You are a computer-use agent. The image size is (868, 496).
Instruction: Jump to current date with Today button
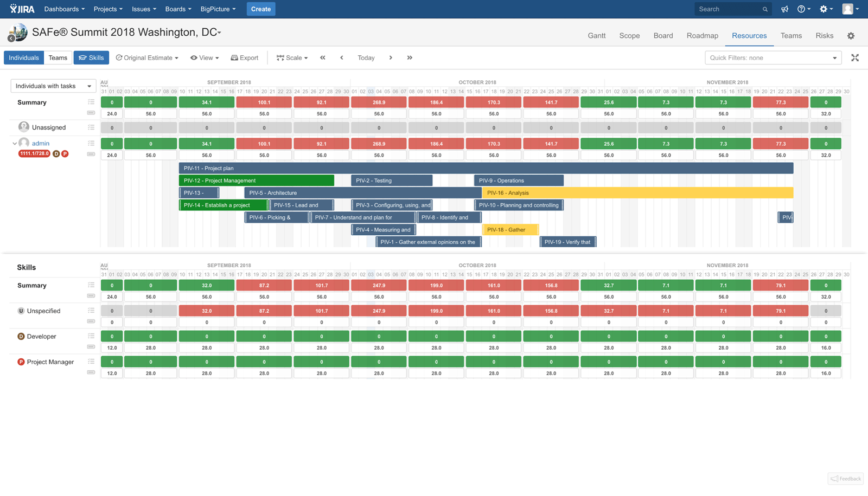tap(366, 57)
